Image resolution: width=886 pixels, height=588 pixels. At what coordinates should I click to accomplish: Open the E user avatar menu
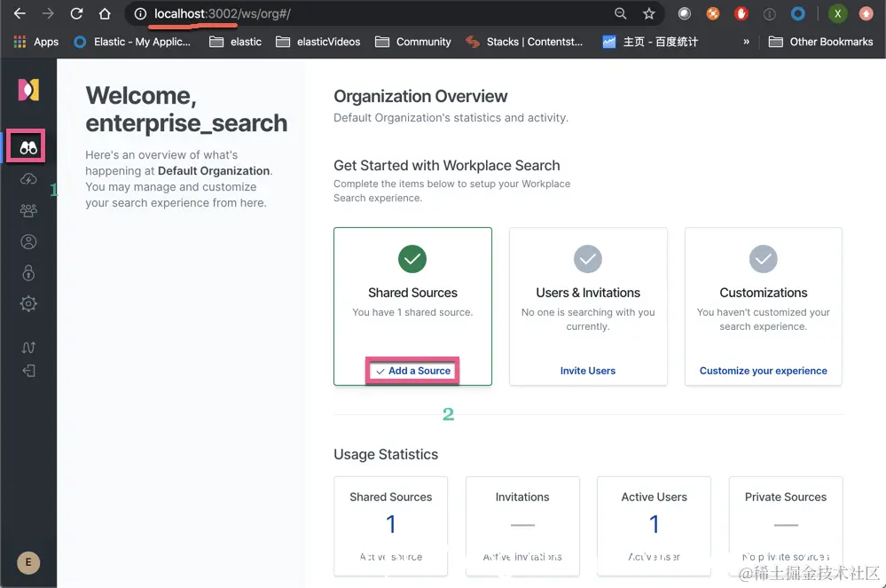[x=28, y=562]
